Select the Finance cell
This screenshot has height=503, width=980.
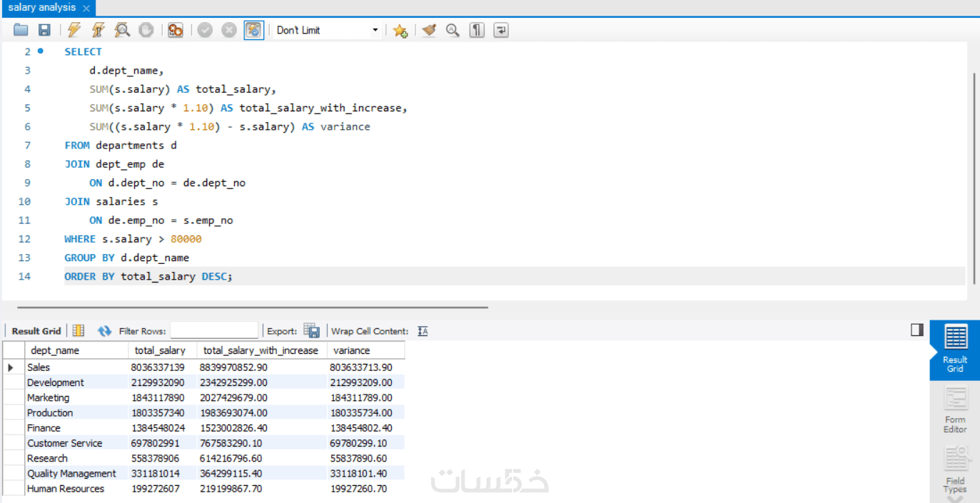tap(76, 428)
